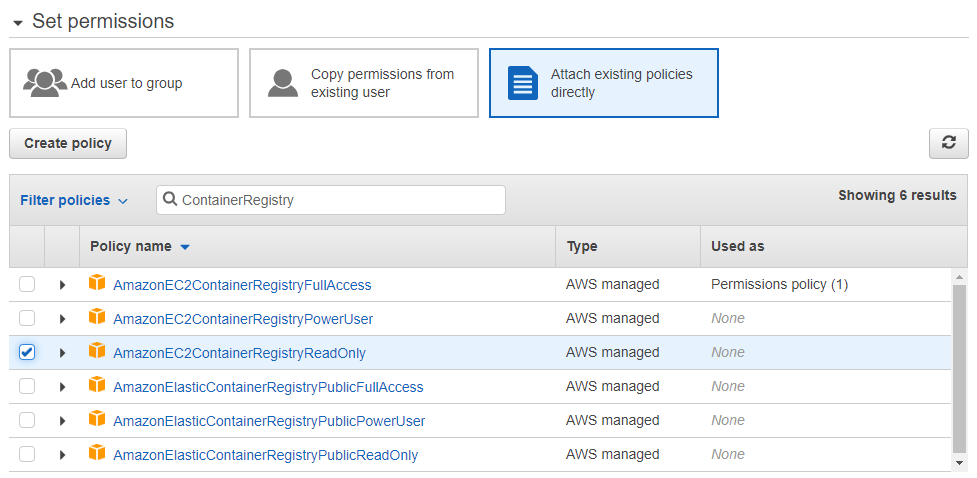Click AWS managed in the PublicReadOnly row
This screenshot has height=478, width=977.
612,454
